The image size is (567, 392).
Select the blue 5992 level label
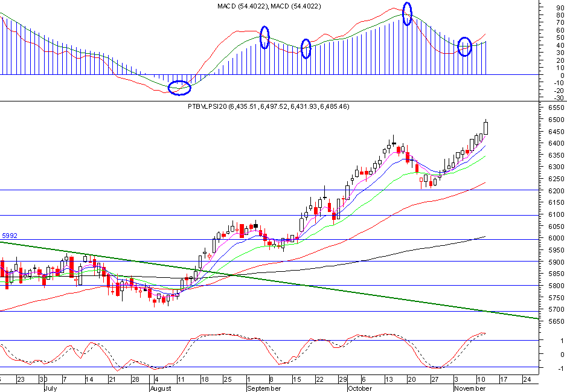10,236
